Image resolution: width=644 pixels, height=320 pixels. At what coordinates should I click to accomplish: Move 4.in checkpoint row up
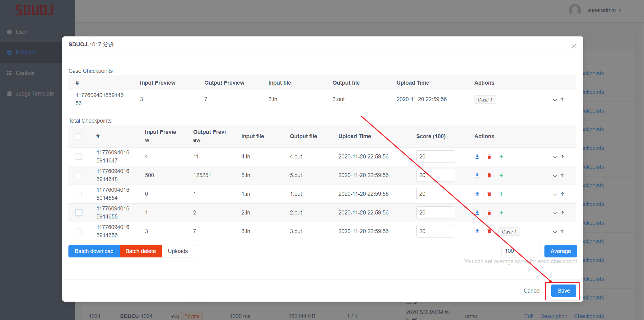[562, 157]
